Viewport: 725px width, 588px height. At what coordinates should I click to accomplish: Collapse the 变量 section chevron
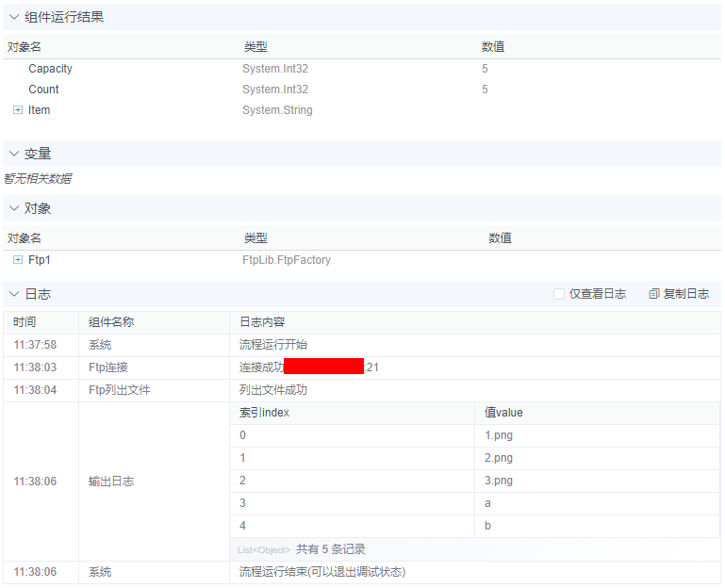coord(14,154)
